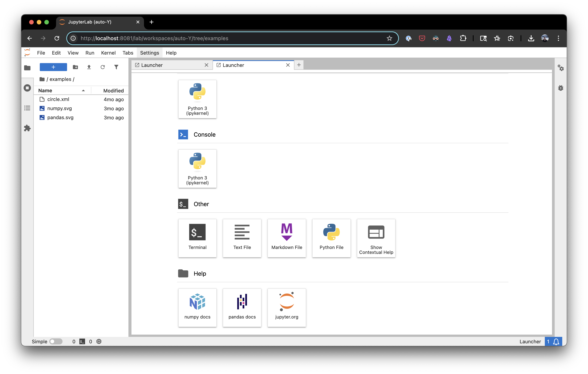Screen dimensions: 588x374
Task: Open the Terminal launcher card
Action: pyautogui.click(x=197, y=238)
